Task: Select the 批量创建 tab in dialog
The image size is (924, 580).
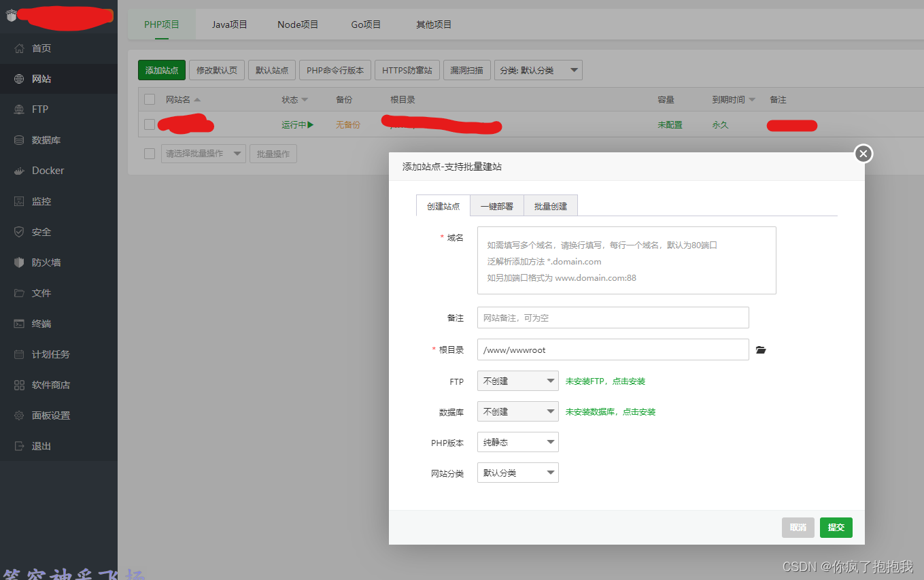Action: click(x=551, y=206)
